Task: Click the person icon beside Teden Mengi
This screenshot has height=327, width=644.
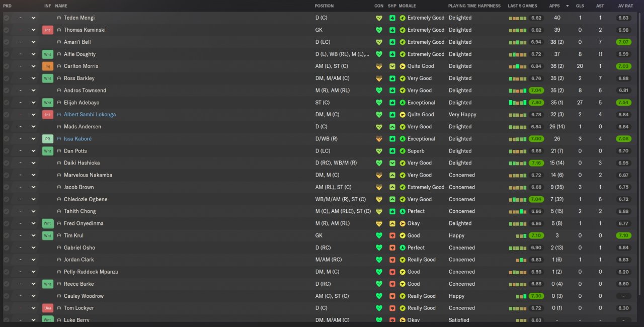Action: pyautogui.click(x=59, y=18)
